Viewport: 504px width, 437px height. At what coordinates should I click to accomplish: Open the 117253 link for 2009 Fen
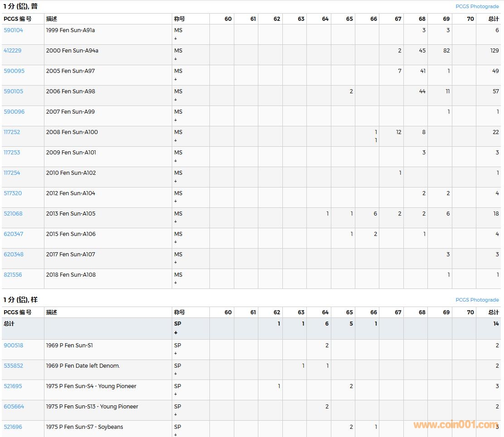click(x=12, y=153)
